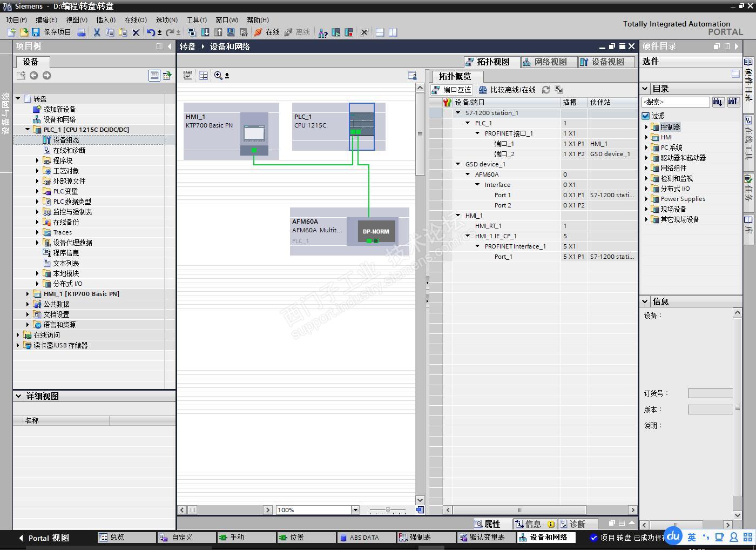Click the delete X icon beside paste

(136, 32)
